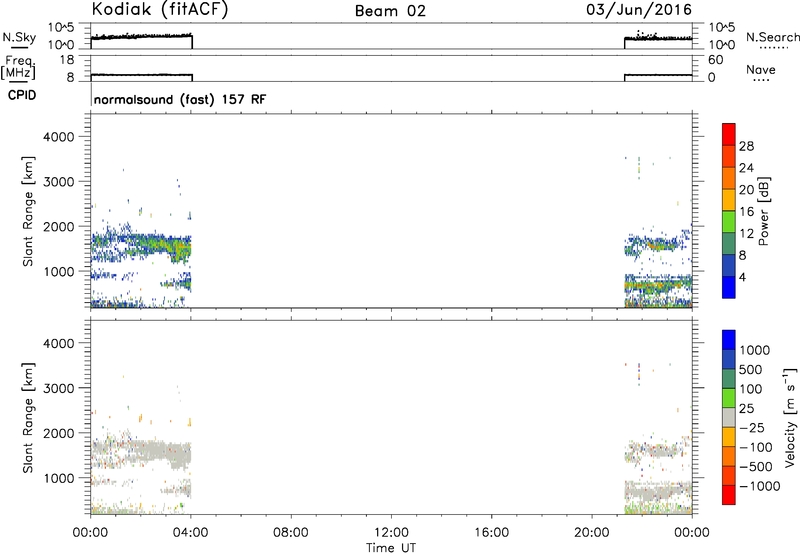
Task: Click the frequency trace near 00:00-04:00
Action: tap(141, 75)
